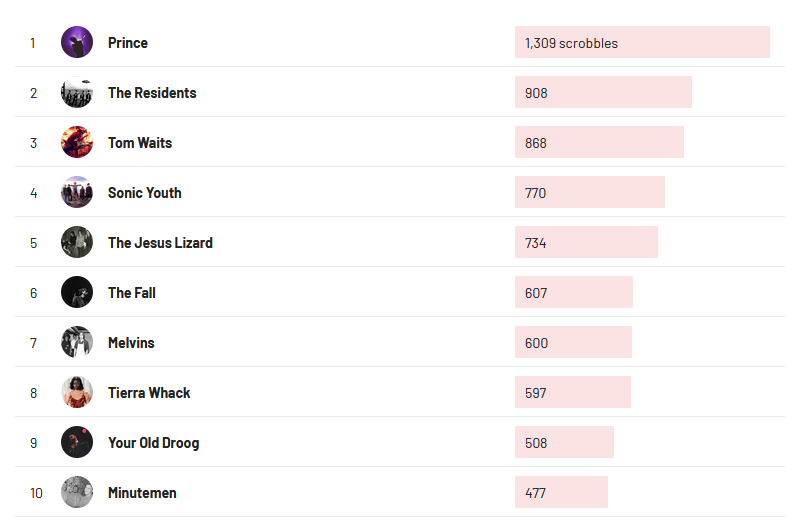The width and height of the screenshot is (801, 520).
Task: Go to The Residents artist page
Action: (x=152, y=93)
